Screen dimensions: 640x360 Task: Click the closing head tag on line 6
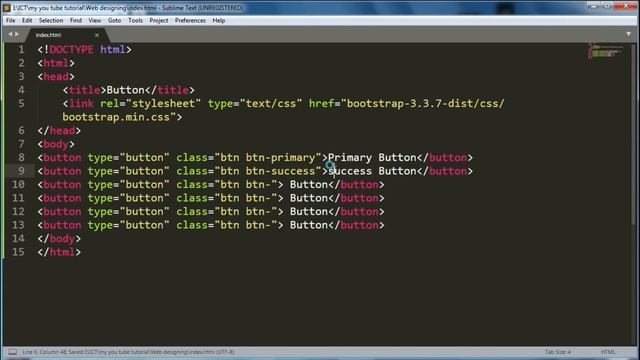(x=59, y=131)
